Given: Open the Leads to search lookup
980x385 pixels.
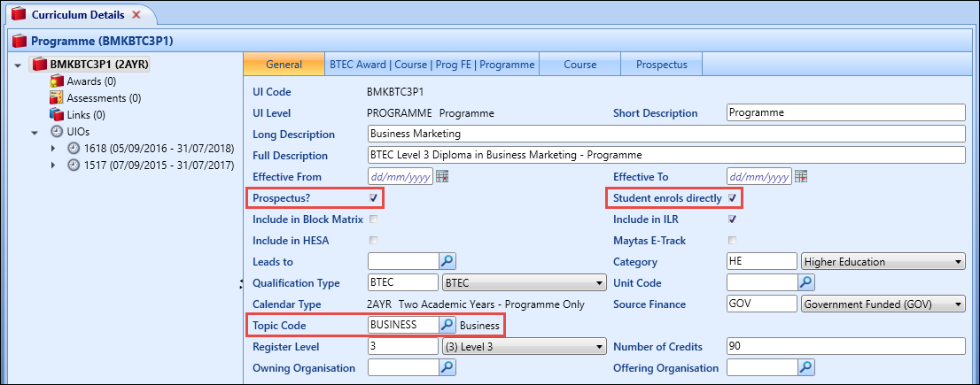Looking at the screenshot, I should [448, 261].
